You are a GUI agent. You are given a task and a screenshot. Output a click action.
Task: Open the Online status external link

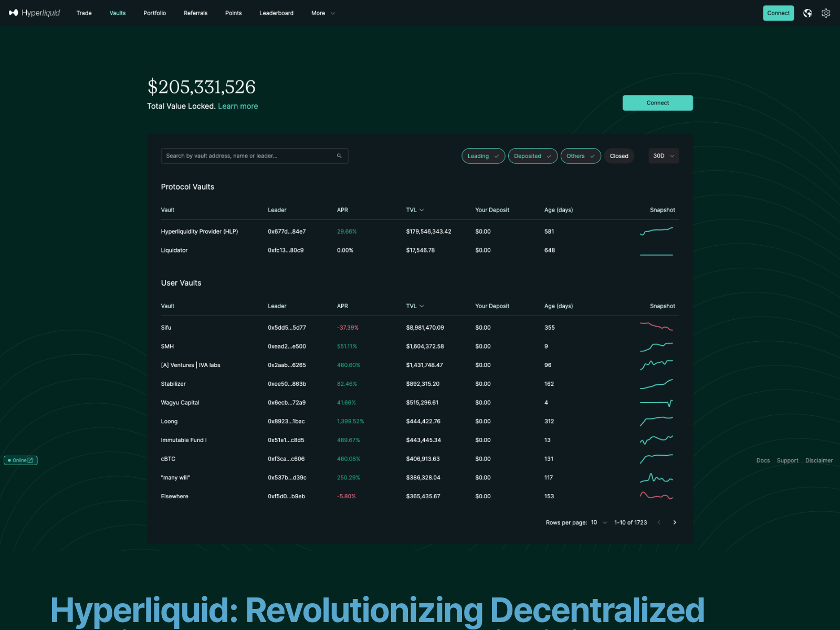20,460
